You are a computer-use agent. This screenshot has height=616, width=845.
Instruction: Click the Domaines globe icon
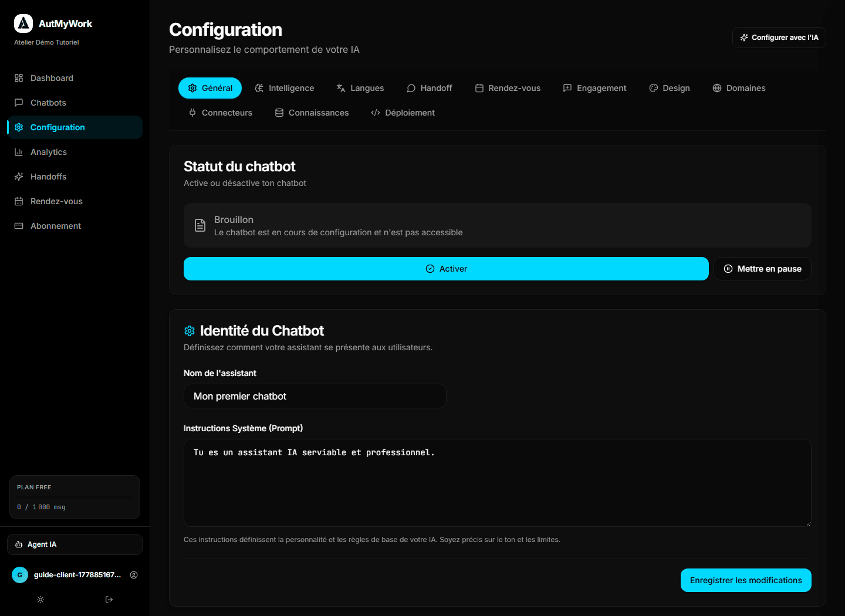[717, 88]
